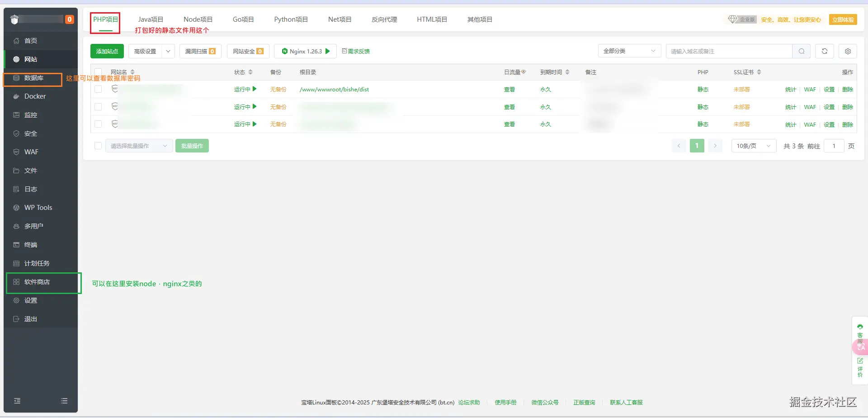This screenshot has width=868, height=418.
Task: Open table column settings gear icon
Action: click(x=848, y=51)
